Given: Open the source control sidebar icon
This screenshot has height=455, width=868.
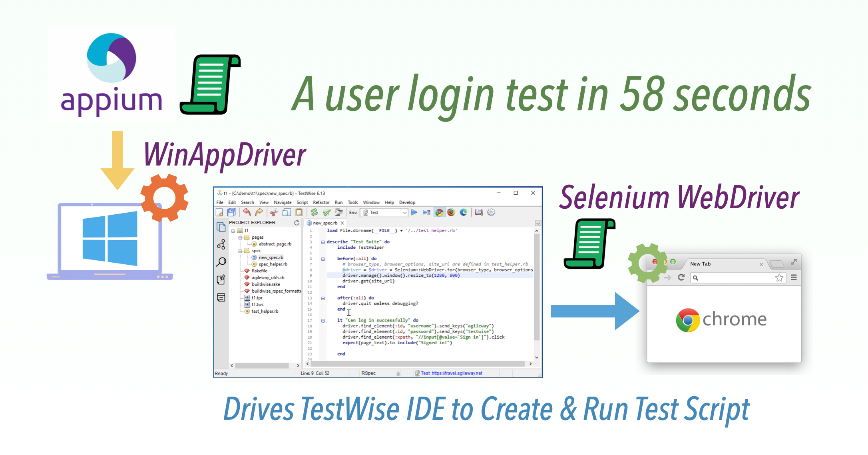Looking at the screenshot, I should 221,244.
